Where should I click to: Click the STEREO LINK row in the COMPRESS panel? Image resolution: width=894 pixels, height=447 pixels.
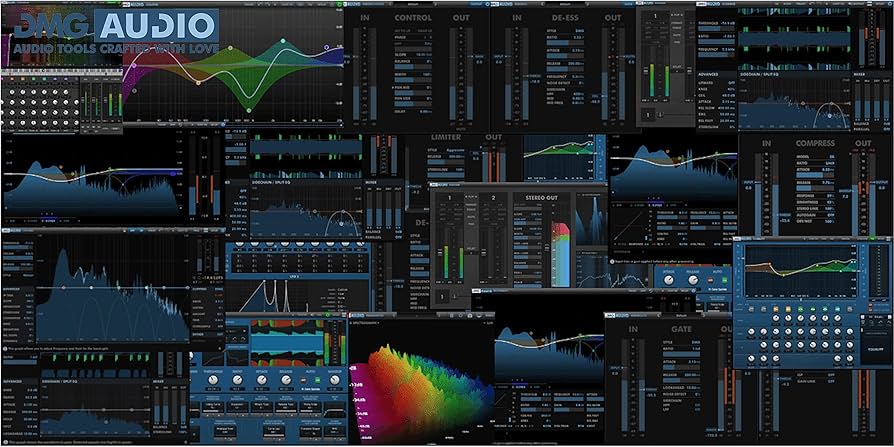click(816, 209)
